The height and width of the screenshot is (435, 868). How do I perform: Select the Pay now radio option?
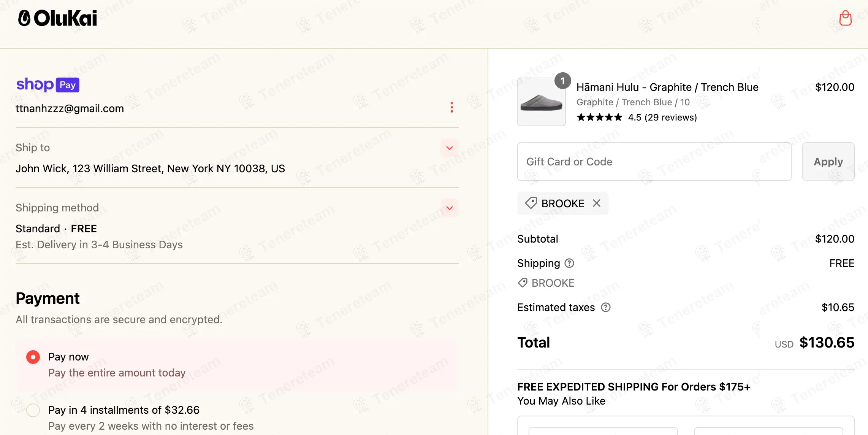tap(33, 357)
